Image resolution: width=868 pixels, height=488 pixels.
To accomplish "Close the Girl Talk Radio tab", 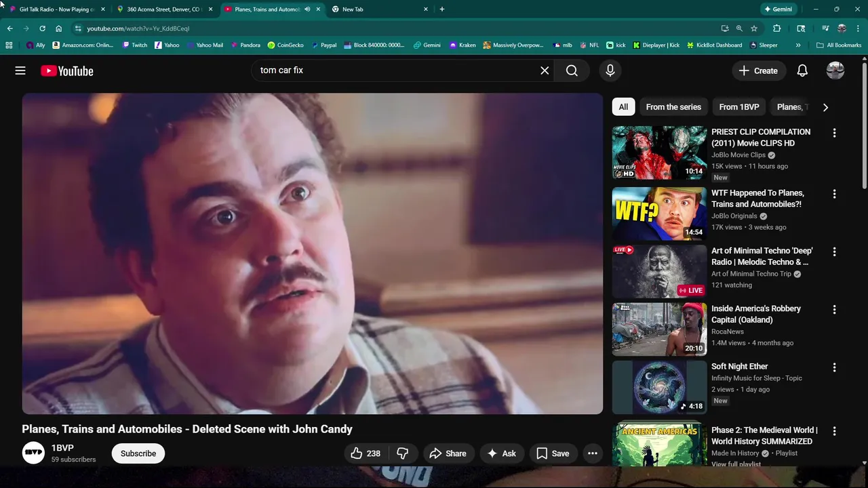I will pos(103,9).
